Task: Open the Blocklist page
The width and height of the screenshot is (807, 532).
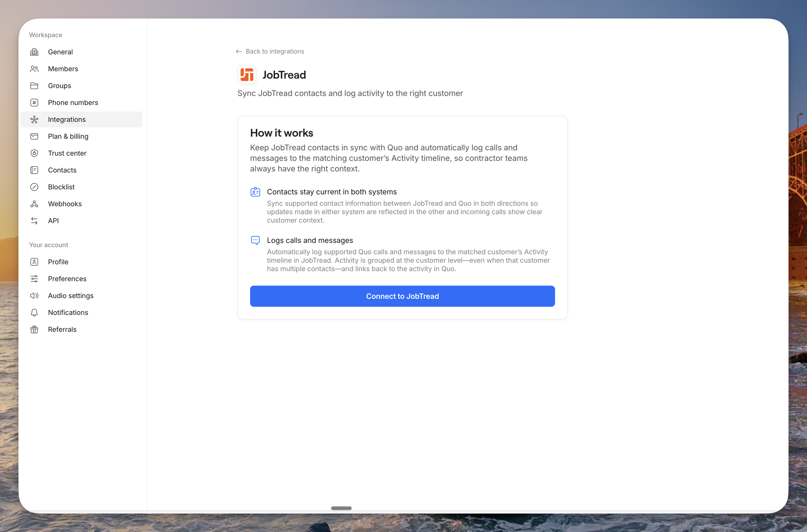Action: (x=82, y=187)
